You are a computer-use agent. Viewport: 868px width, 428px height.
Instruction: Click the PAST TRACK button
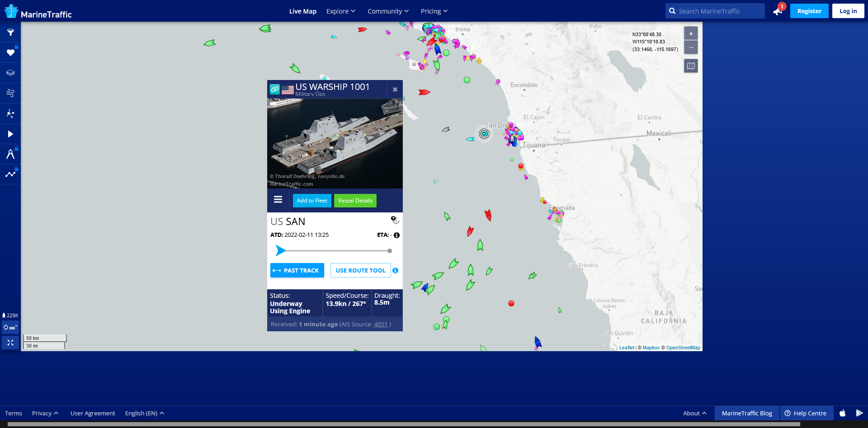(297, 270)
